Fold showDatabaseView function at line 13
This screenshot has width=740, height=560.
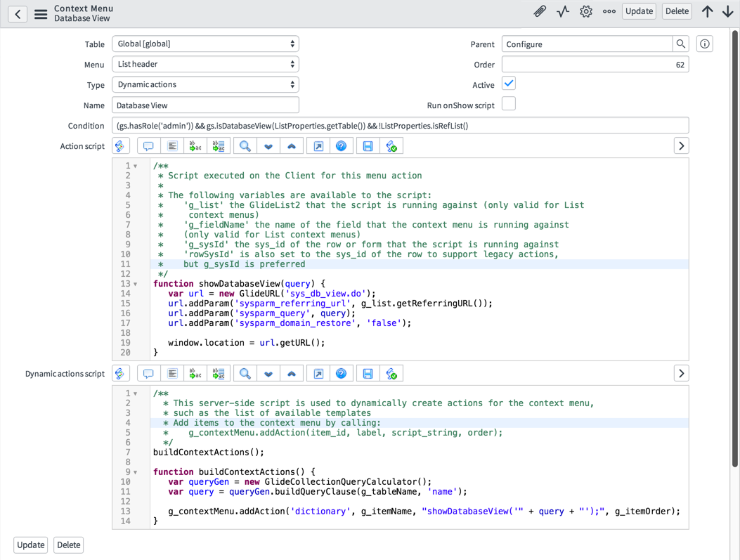pyautogui.click(x=136, y=284)
